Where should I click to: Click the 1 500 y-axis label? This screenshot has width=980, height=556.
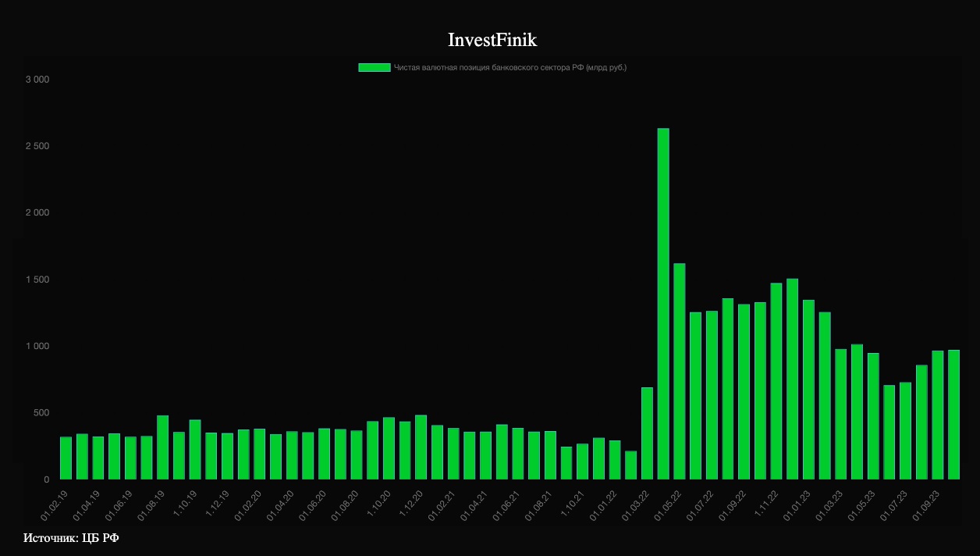37,280
